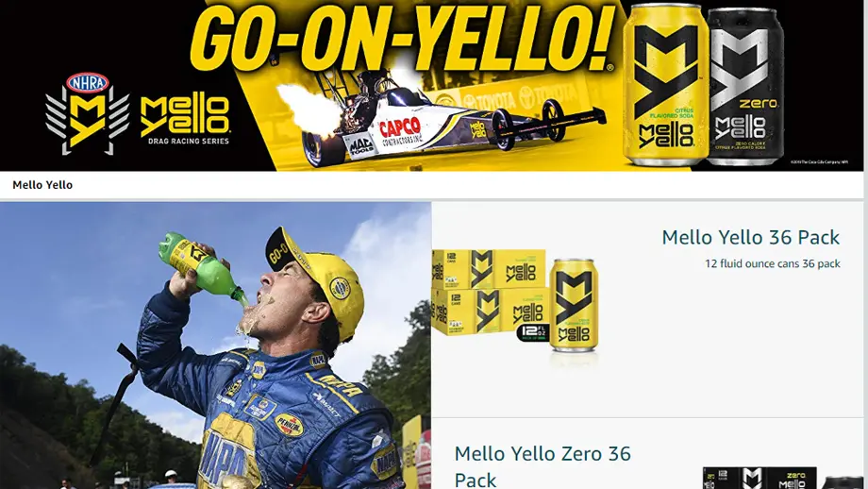The height and width of the screenshot is (489, 868).
Task: Click the stacked yellow 12-can boxes product image
Action: pos(490,293)
